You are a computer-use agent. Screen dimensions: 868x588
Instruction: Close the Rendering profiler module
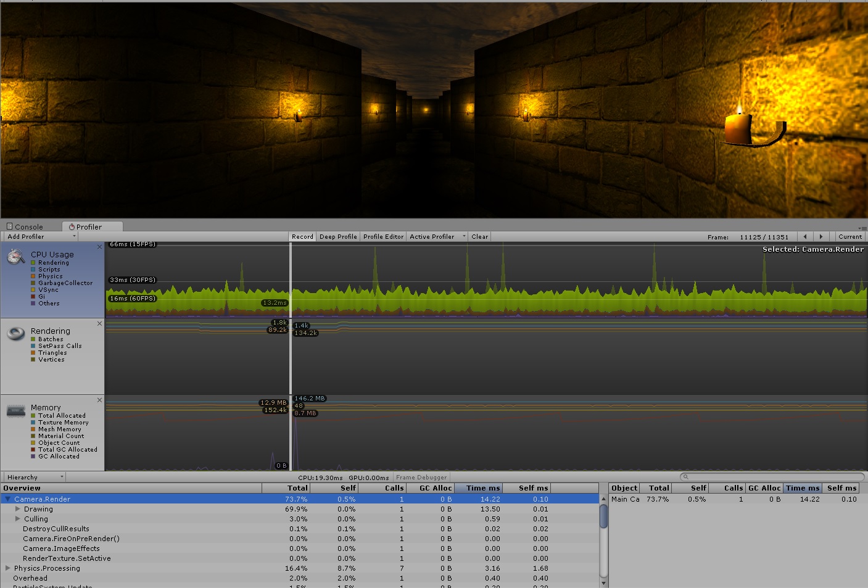(x=99, y=323)
